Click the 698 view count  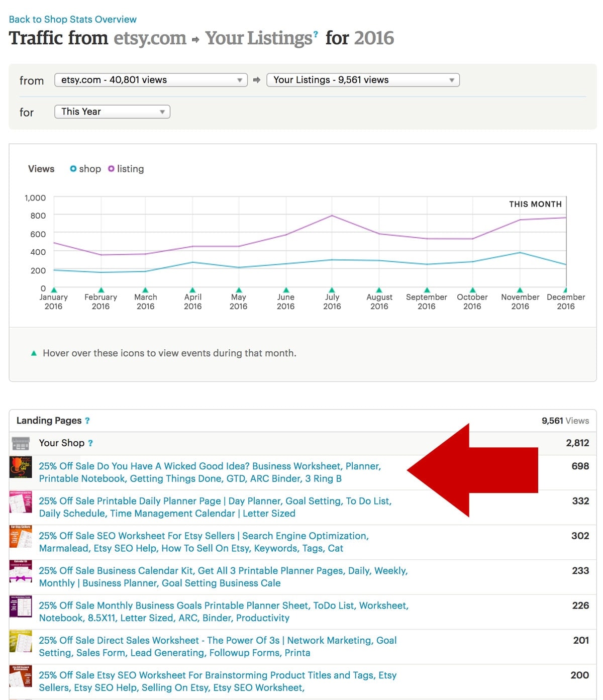580,466
